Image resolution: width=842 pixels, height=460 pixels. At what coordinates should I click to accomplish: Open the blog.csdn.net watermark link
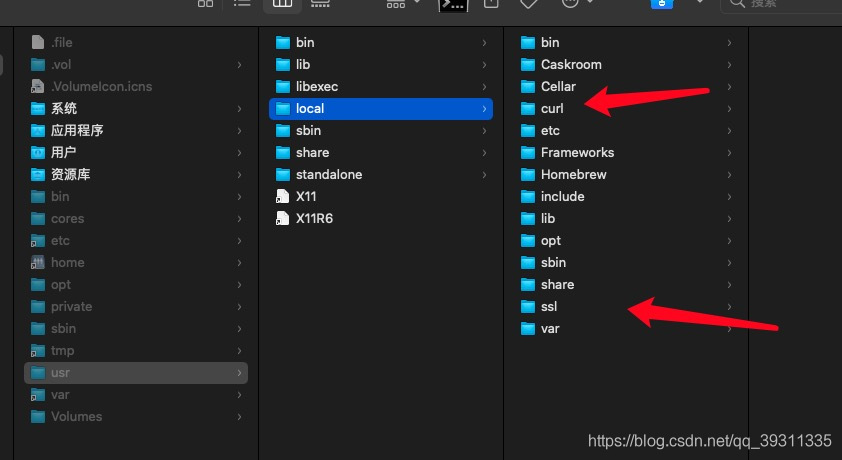coord(710,440)
